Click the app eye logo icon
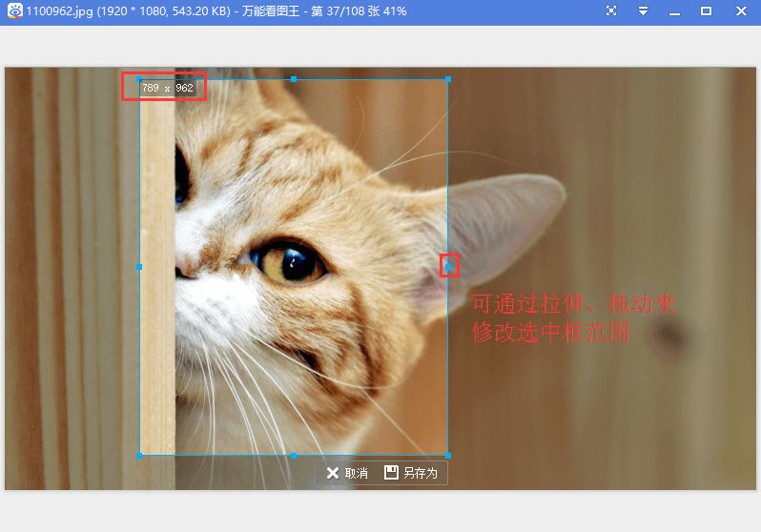The width and height of the screenshot is (761, 532). point(13,10)
